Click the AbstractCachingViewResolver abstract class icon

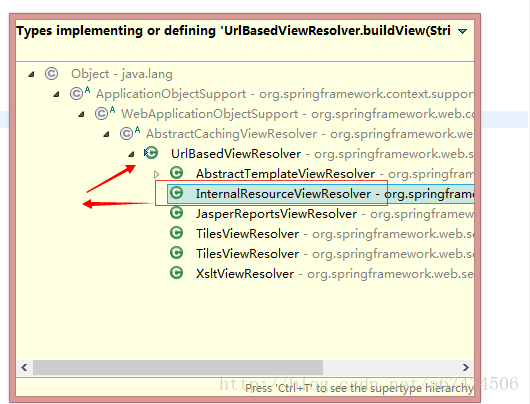point(130,133)
